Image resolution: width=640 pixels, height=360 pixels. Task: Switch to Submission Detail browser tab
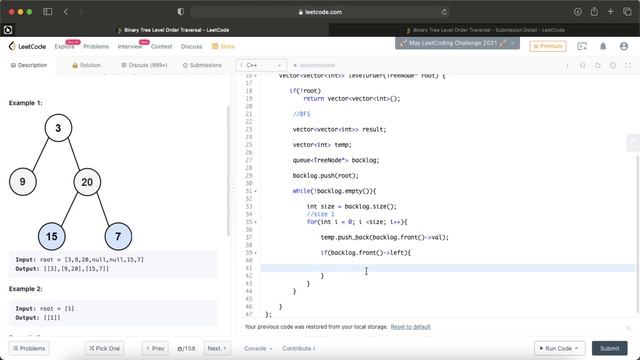point(484,30)
